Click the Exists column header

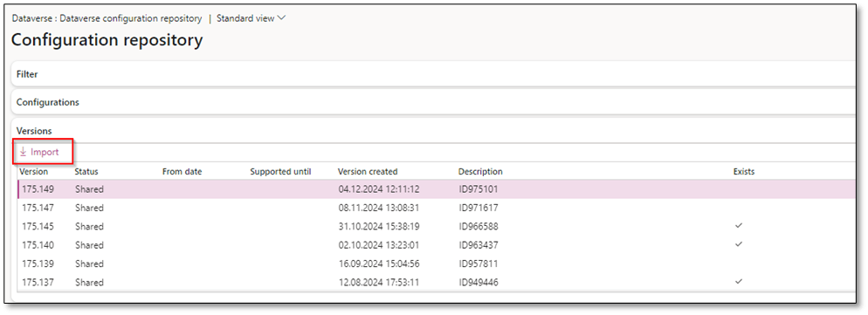point(744,172)
